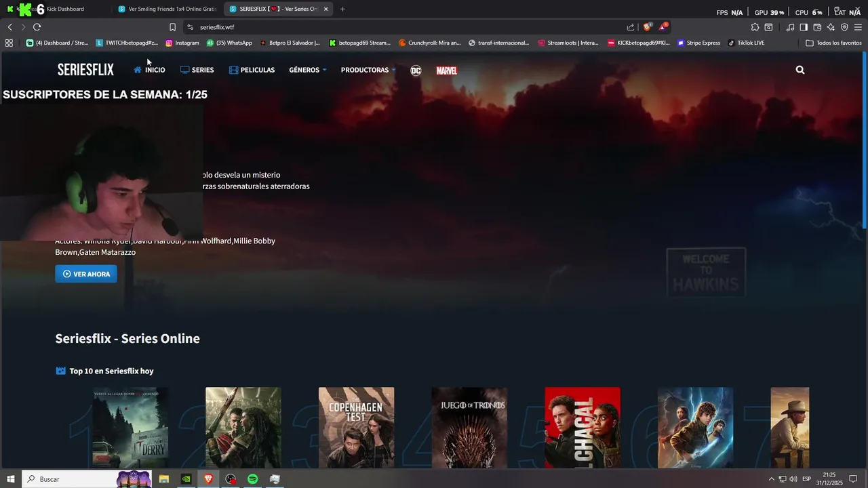Open the bookmarks bar apps grid icon
868x488 pixels.
[9, 43]
